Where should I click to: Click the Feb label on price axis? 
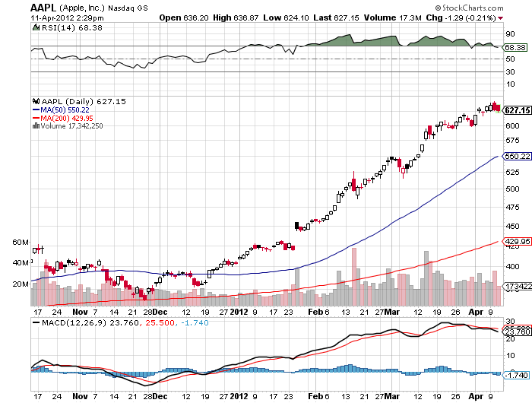315,312
